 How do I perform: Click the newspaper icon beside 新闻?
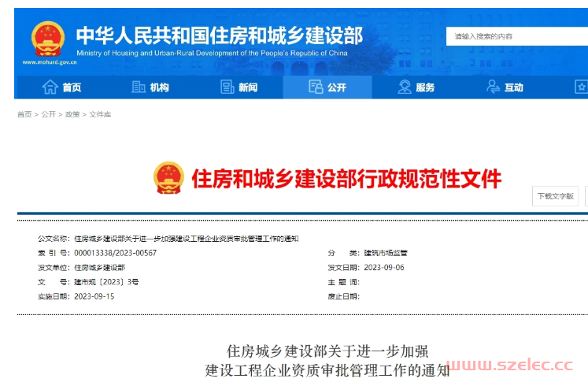tap(227, 87)
